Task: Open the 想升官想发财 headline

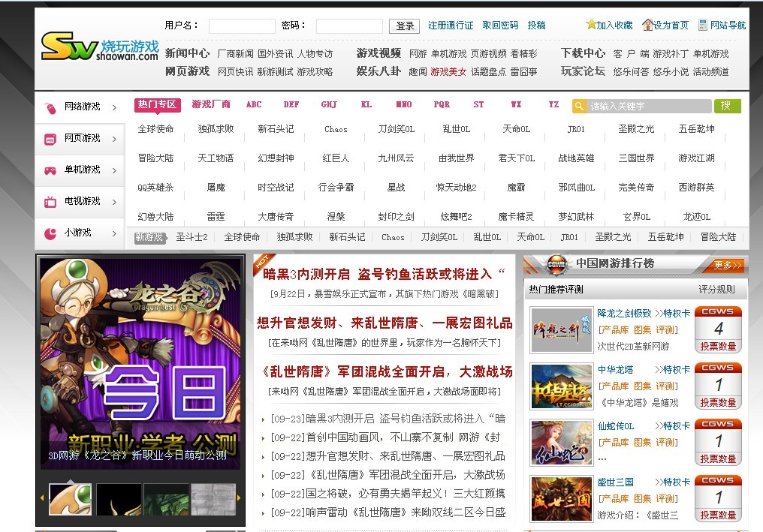Action: 385,323
